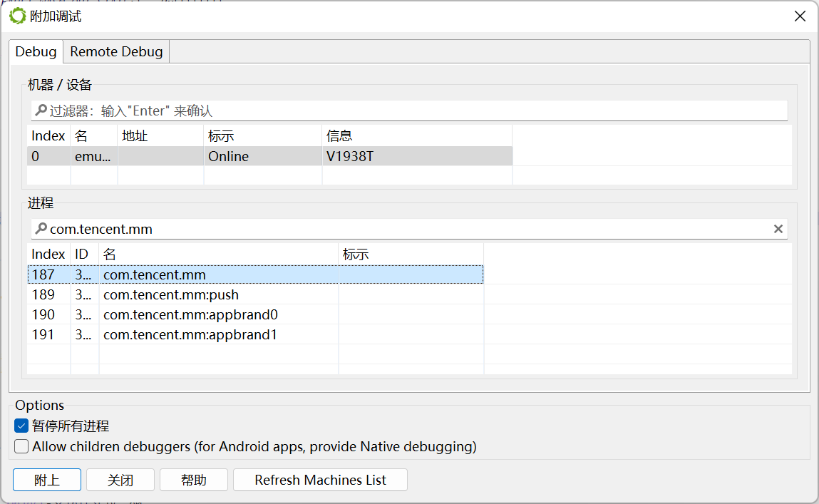
Task: Click the Index header in process table
Action: tap(48, 254)
